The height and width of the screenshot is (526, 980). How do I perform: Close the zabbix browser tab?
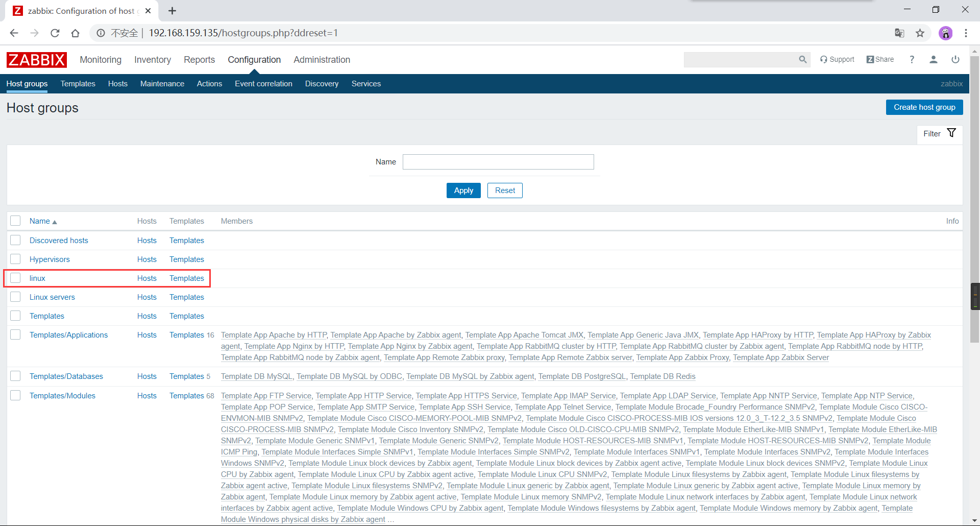(148, 11)
